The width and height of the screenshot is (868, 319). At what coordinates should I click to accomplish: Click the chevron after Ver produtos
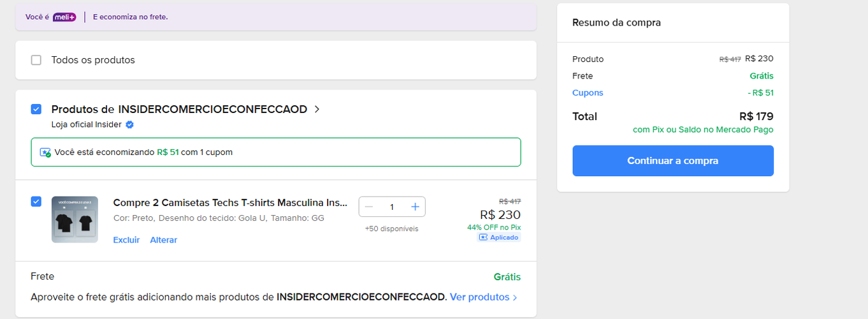pyautogui.click(x=515, y=297)
